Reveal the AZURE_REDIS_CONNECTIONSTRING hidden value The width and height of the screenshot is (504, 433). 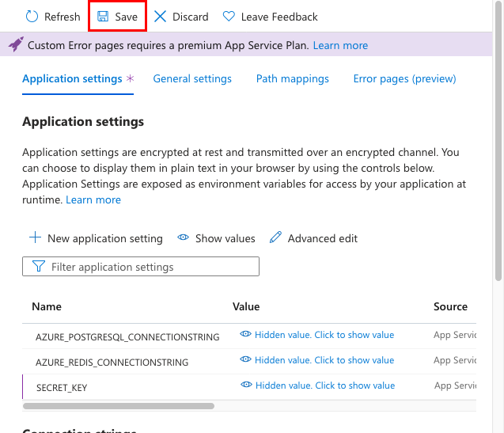click(x=316, y=360)
